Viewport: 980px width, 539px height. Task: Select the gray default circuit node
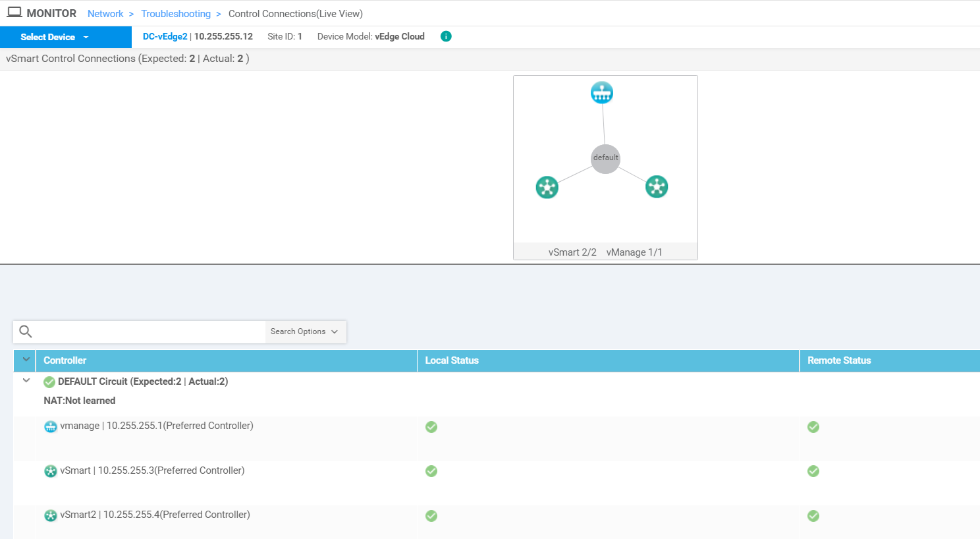tap(605, 159)
